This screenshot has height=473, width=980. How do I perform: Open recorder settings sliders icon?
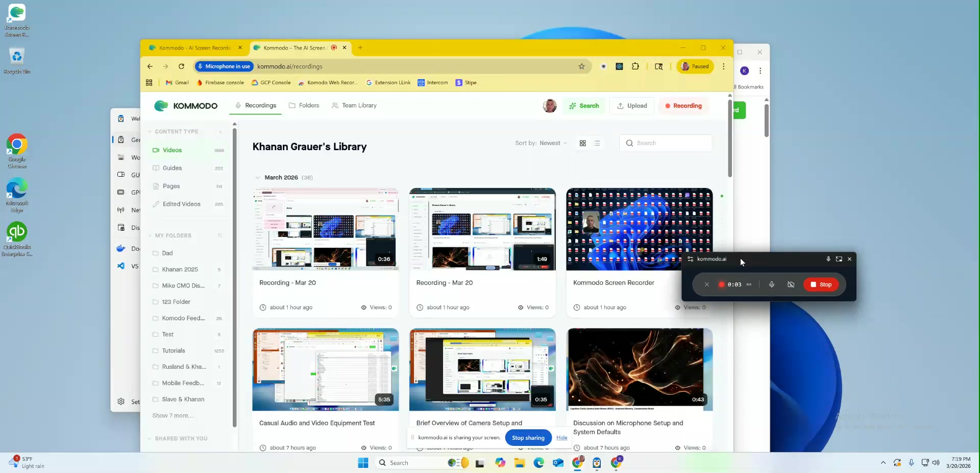691,259
